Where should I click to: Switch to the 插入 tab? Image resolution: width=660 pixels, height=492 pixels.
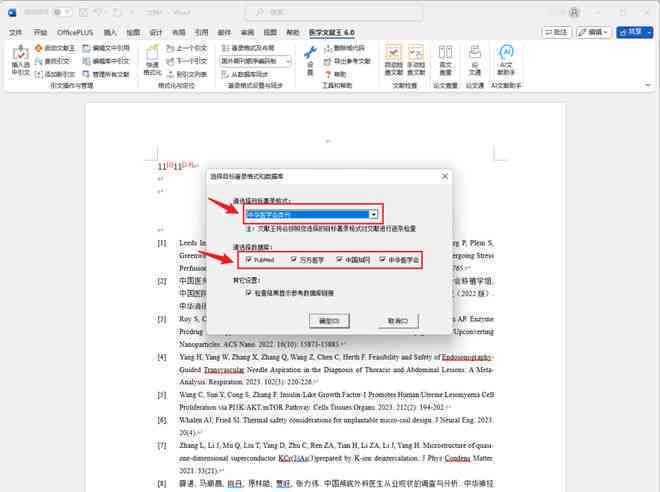pyautogui.click(x=110, y=32)
